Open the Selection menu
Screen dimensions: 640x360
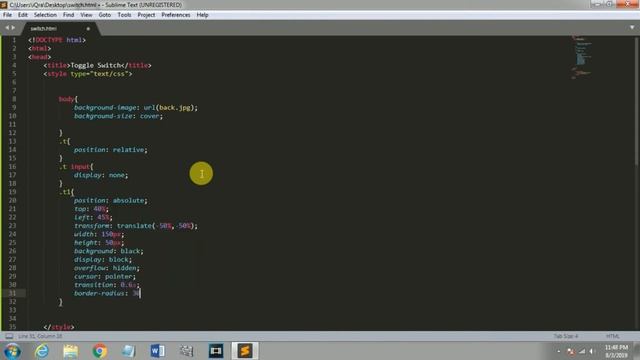[x=45, y=15]
